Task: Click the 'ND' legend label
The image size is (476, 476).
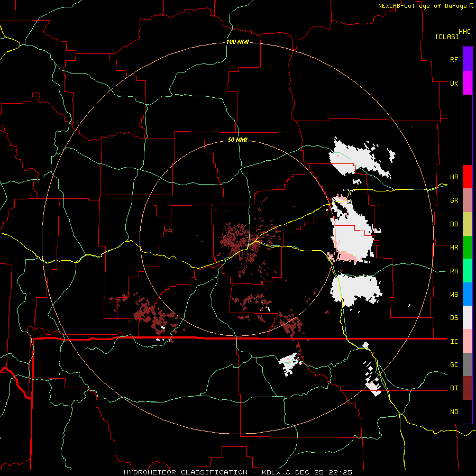Action: 454,412
